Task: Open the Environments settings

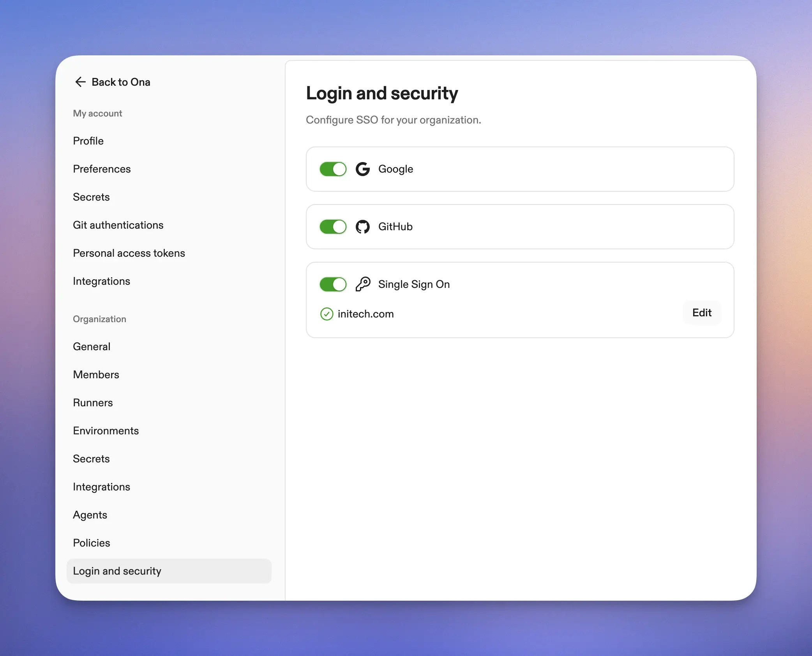Action: point(106,431)
